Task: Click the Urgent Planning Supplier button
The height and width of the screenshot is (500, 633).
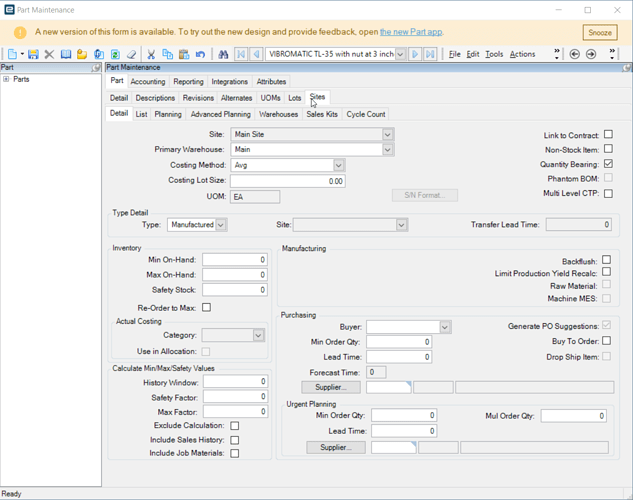Action: click(336, 448)
